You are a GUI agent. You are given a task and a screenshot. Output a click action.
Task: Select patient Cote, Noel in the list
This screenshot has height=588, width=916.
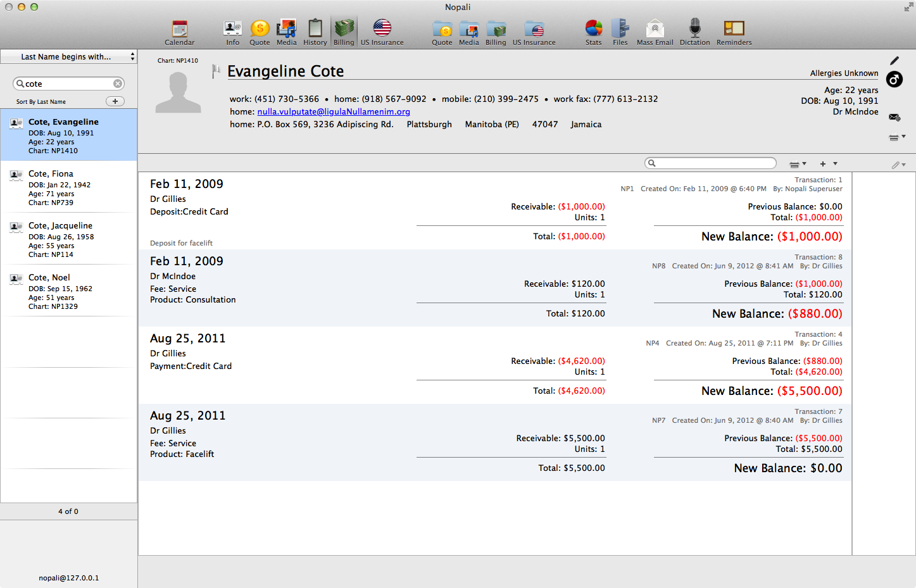tap(68, 291)
